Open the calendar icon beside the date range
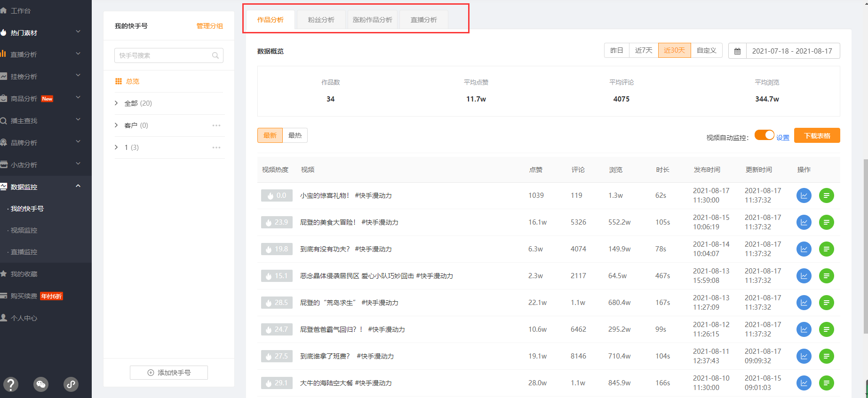 [737, 51]
